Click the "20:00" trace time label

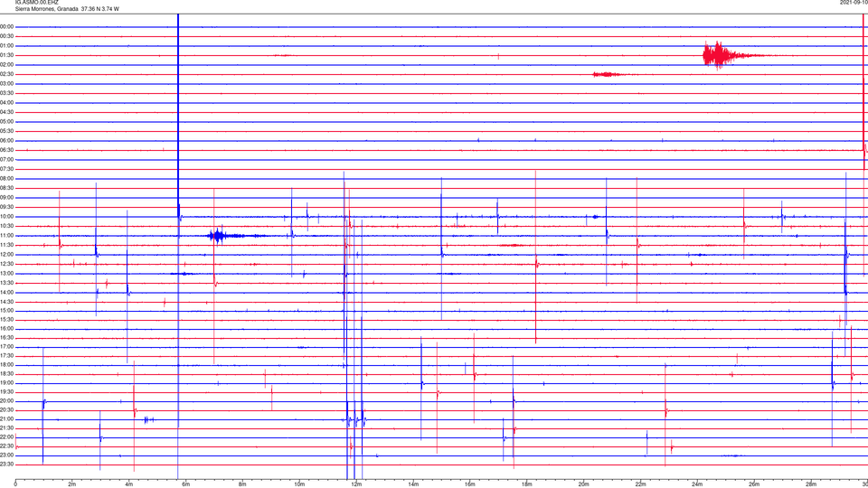(x=7, y=401)
